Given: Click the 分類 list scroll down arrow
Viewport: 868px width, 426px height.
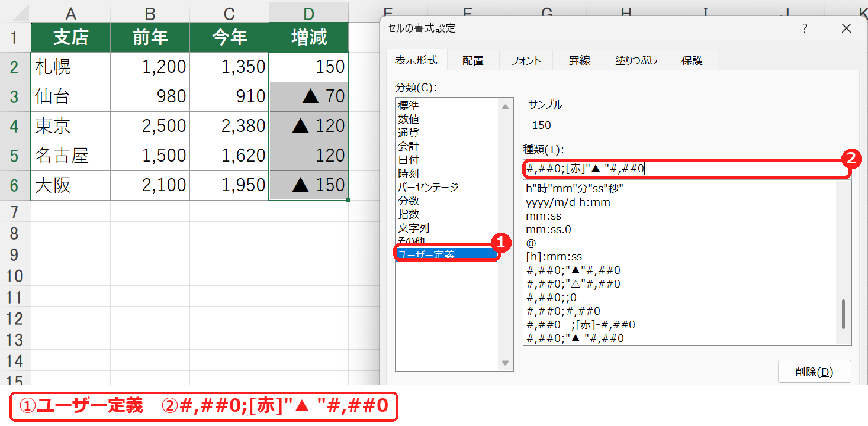Looking at the screenshot, I should tap(505, 363).
